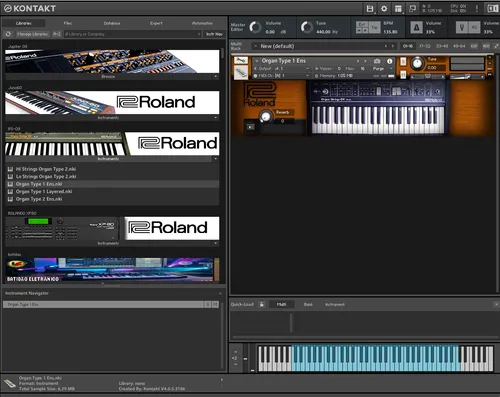The height and width of the screenshot is (397, 500).
Task: Click the Juno60 Roland library banner
Action: tap(112, 102)
